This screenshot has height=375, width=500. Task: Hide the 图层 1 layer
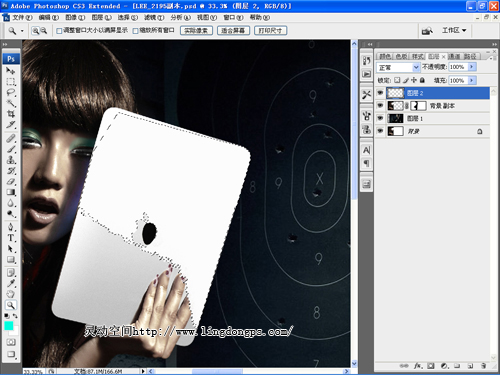(x=380, y=118)
